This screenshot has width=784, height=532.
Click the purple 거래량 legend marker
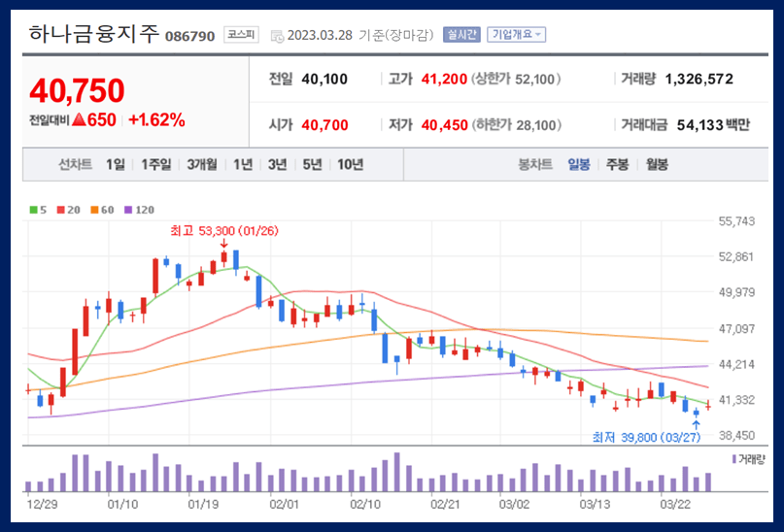(734, 458)
